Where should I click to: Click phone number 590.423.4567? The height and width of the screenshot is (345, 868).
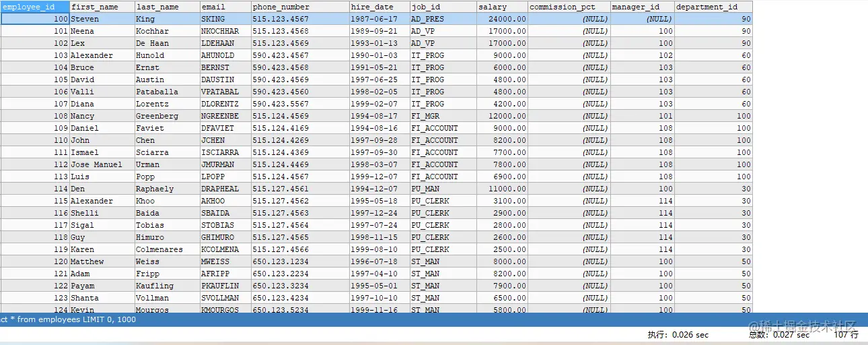[300, 55]
